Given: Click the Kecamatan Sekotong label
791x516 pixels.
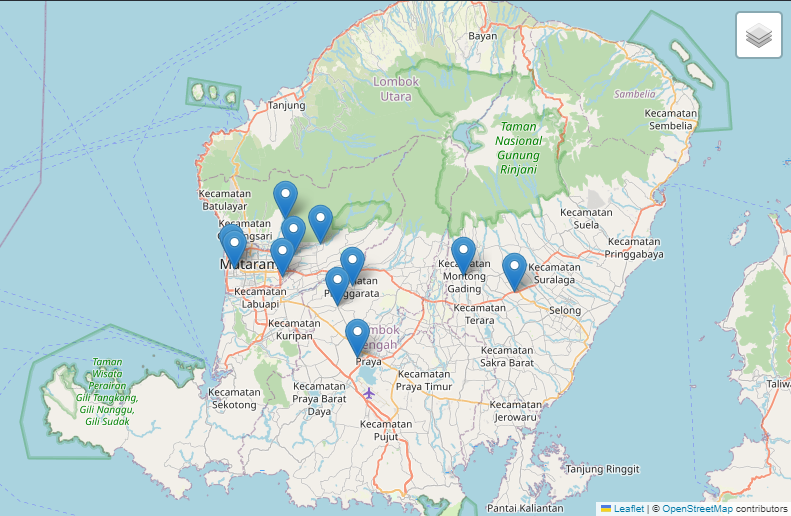Looking at the screenshot, I should coord(234,398).
